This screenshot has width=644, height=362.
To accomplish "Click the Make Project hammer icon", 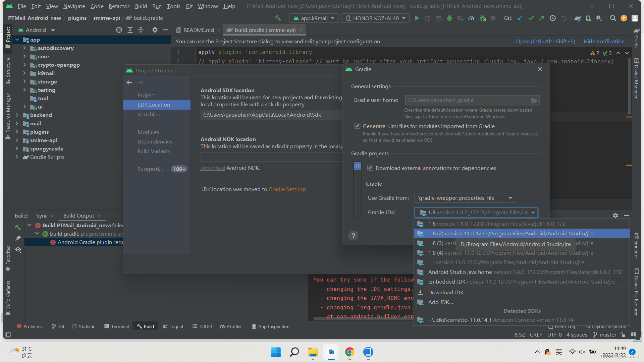I will click(x=278, y=18).
